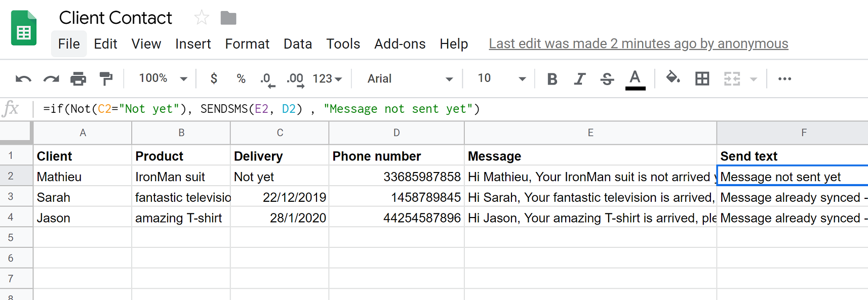
Task: Format value as percent
Action: click(x=241, y=78)
